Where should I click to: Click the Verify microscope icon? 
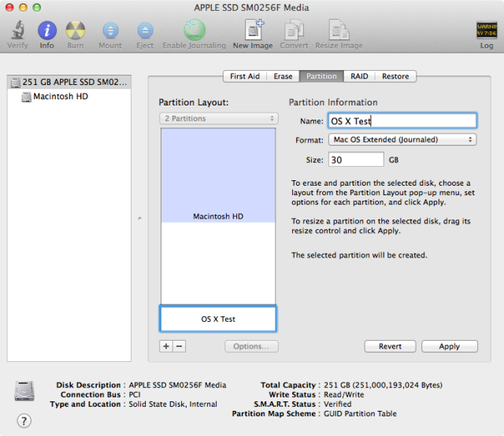point(18,30)
